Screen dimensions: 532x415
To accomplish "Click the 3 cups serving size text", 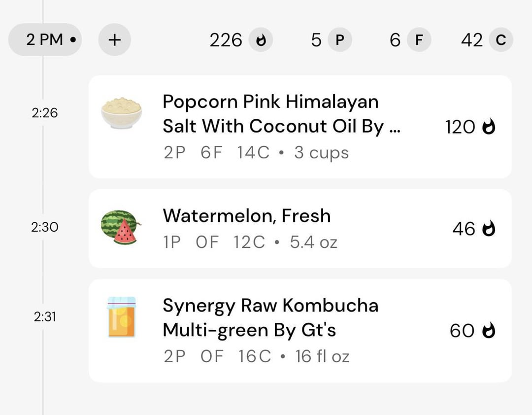I will 321,153.
